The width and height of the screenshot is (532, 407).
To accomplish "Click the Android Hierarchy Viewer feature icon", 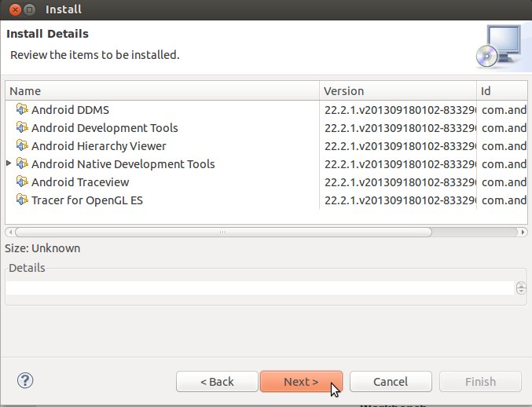I will point(22,145).
